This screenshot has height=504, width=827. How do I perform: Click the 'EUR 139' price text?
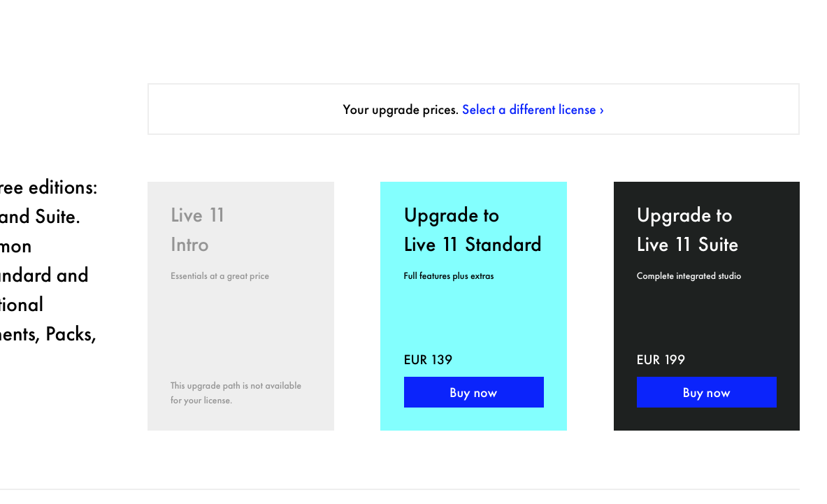coord(428,359)
